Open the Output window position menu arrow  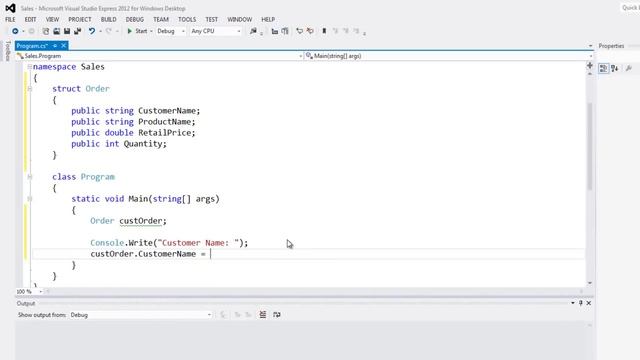[573, 303]
